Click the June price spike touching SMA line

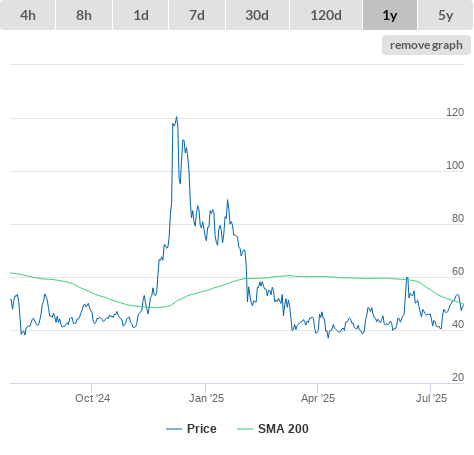pyautogui.click(x=407, y=278)
